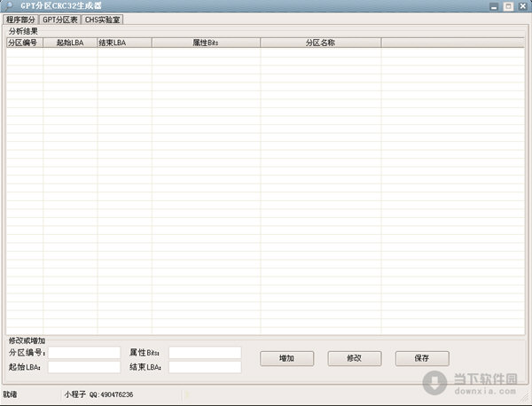
Task: Click the magnifier app icon in title bar
Action: tap(8, 6)
